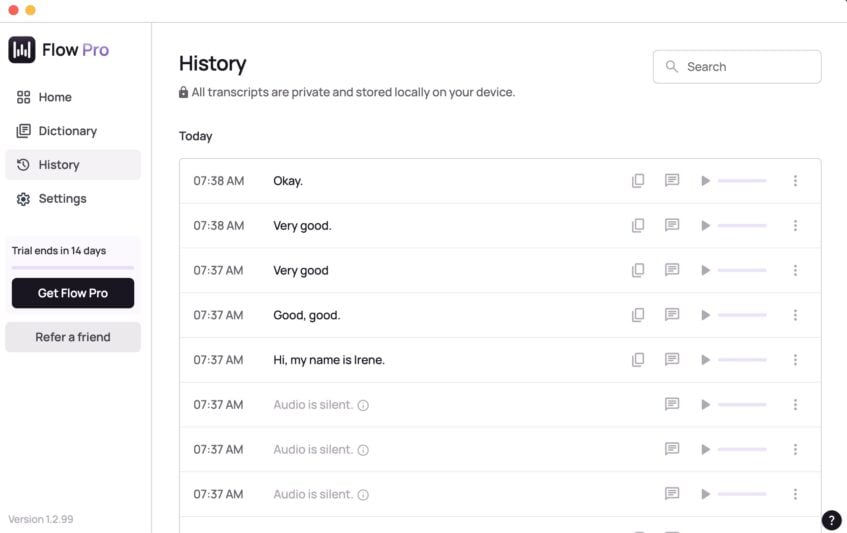Image resolution: width=847 pixels, height=533 pixels.
Task: Open more options for first 'Audio is silent'
Action: tap(795, 405)
